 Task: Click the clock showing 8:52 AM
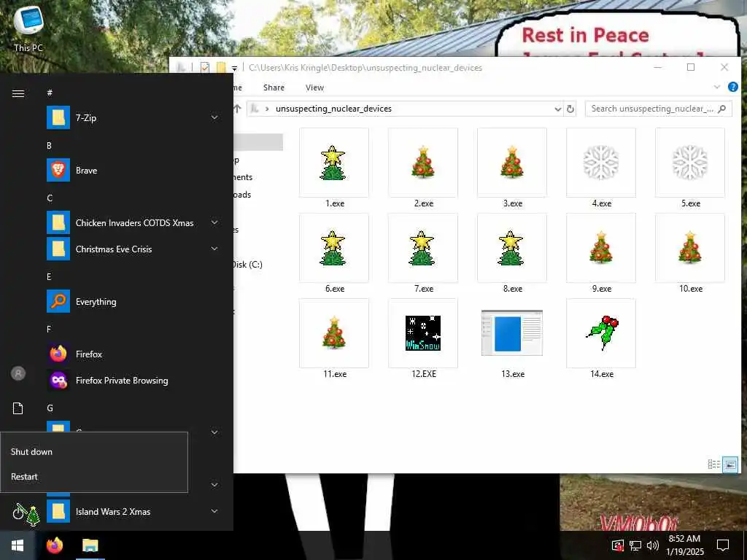[684, 545]
